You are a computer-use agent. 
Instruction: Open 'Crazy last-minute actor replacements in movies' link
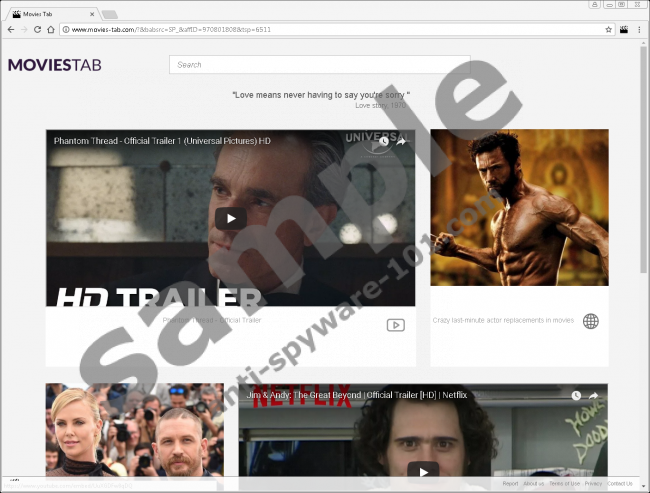(x=503, y=320)
